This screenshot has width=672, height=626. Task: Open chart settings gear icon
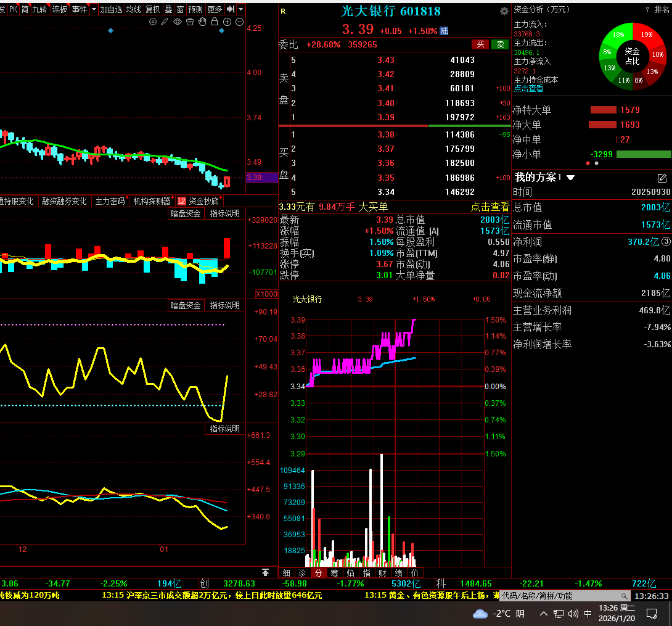pyautogui.click(x=152, y=22)
